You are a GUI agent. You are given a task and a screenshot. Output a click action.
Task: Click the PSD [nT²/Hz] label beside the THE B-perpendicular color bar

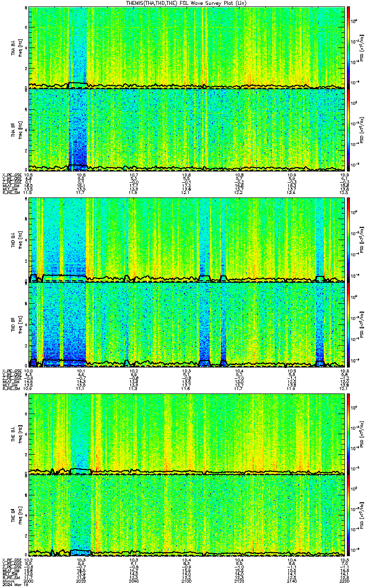coord(362,434)
